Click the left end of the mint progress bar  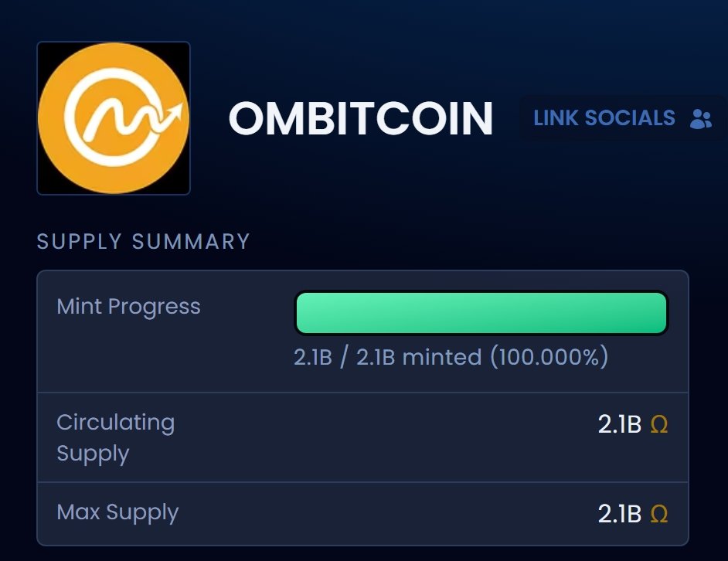[304, 313]
